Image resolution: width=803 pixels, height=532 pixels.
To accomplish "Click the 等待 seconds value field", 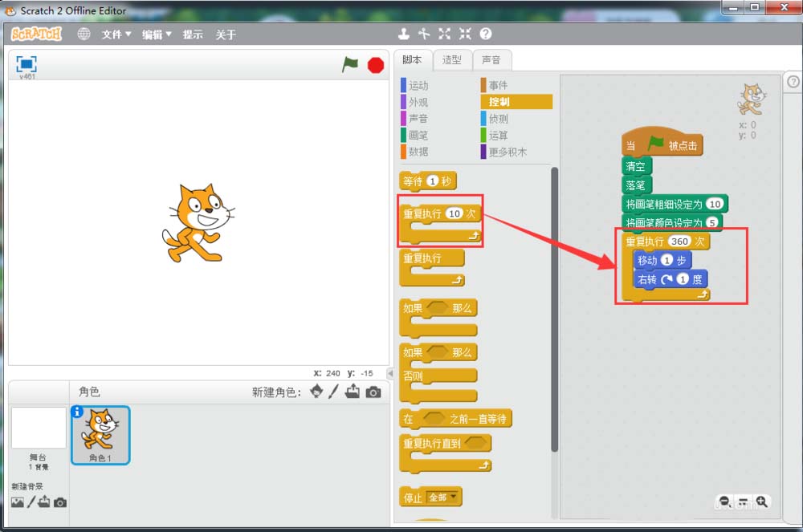I will pyautogui.click(x=433, y=181).
